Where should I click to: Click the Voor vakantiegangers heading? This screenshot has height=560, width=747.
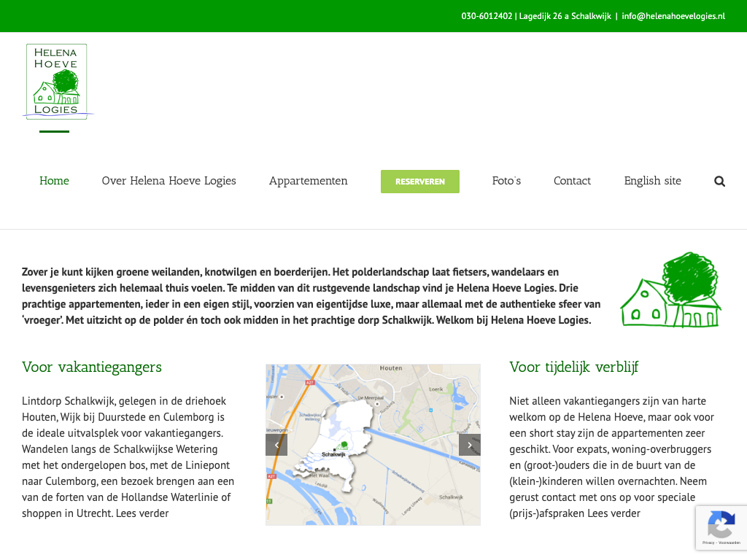(x=92, y=367)
